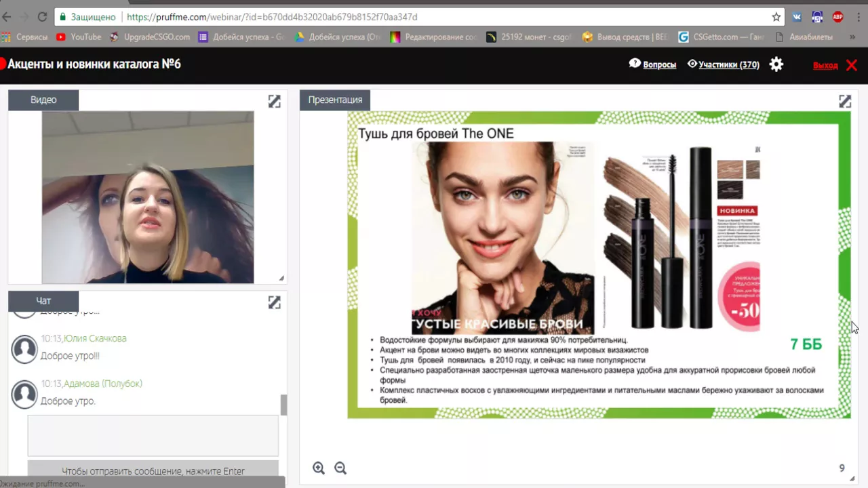The width and height of the screenshot is (868, 488).
Task: Show Участники (370) participants list
Action: (x=723, y=64)
